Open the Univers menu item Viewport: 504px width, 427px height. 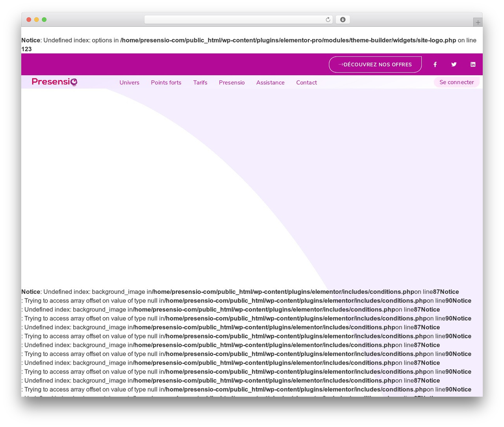click(x=130, y=83)
